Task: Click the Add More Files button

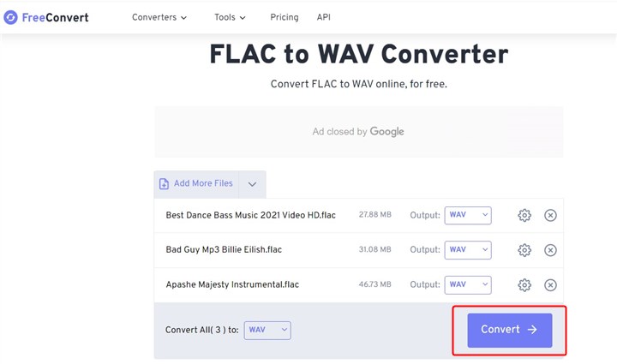Action: [202, 183]
